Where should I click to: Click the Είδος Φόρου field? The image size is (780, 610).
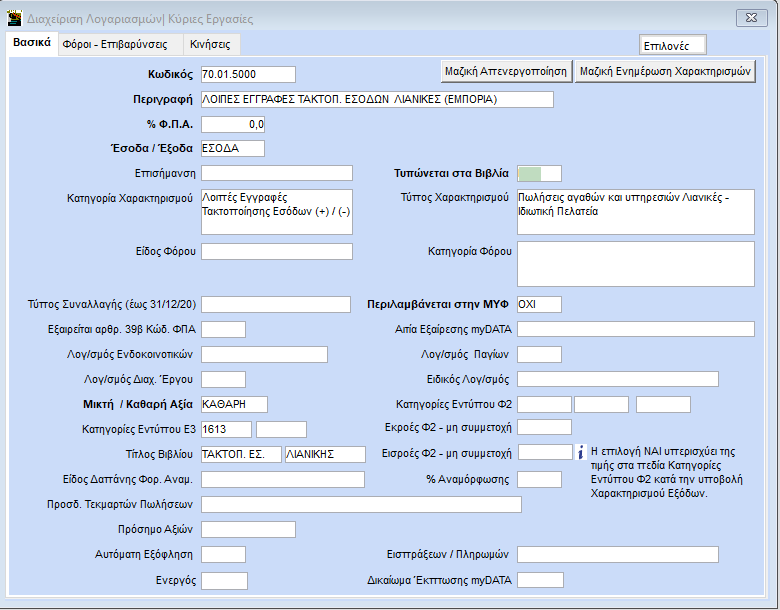[x=277, y=251]
